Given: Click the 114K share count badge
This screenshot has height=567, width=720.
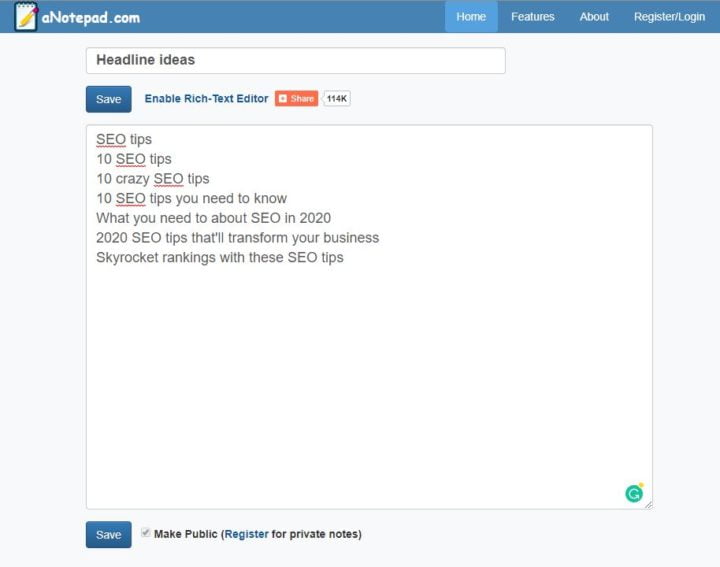Looking at the screenshot, I should 337,99.
